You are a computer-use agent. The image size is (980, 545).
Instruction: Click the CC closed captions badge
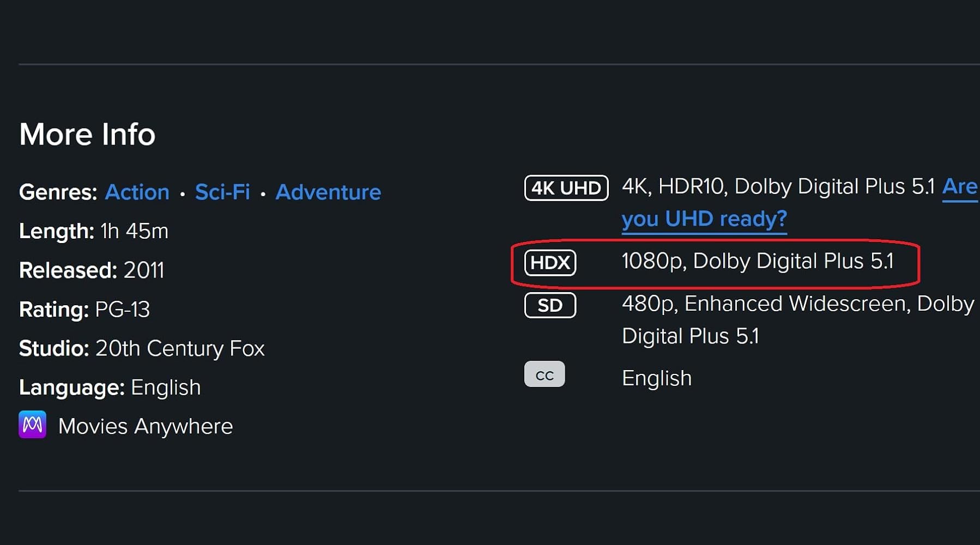tap(545, 374)
